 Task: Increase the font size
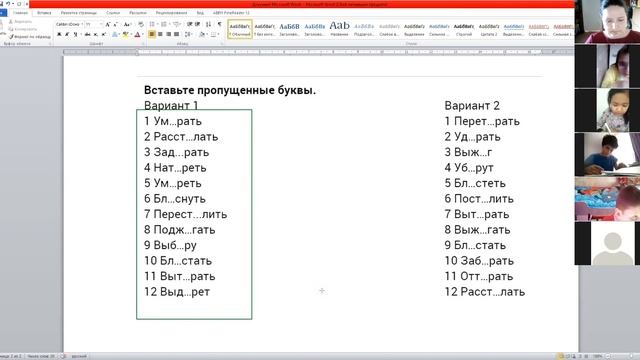(x=108, y=24)
